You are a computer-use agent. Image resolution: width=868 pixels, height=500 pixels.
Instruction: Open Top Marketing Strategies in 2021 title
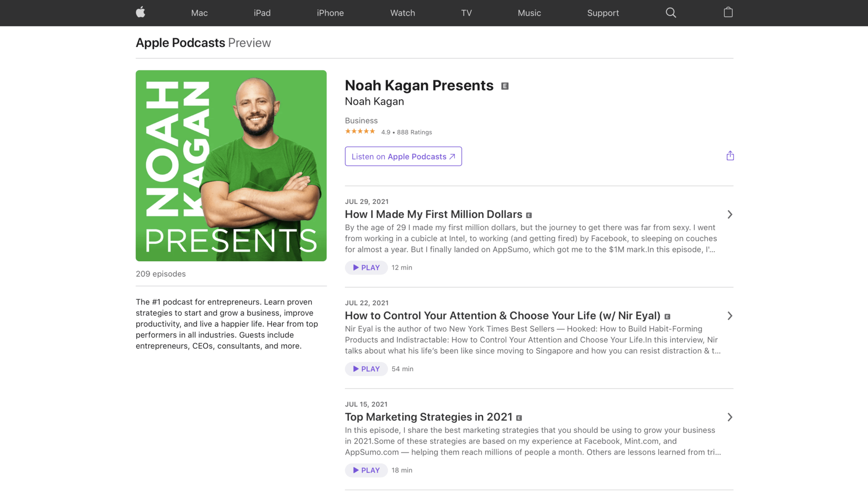[x=428, y=417]
